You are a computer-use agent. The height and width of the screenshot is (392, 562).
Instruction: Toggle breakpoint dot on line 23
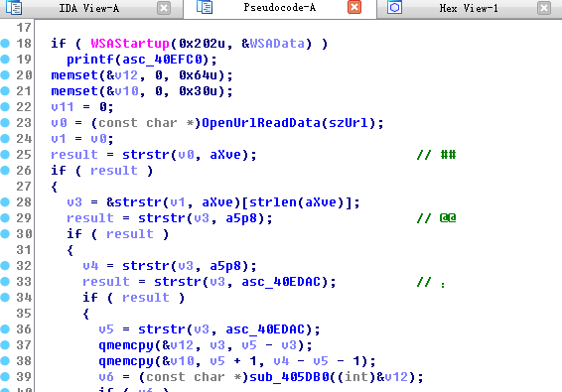tap(5, 122)
